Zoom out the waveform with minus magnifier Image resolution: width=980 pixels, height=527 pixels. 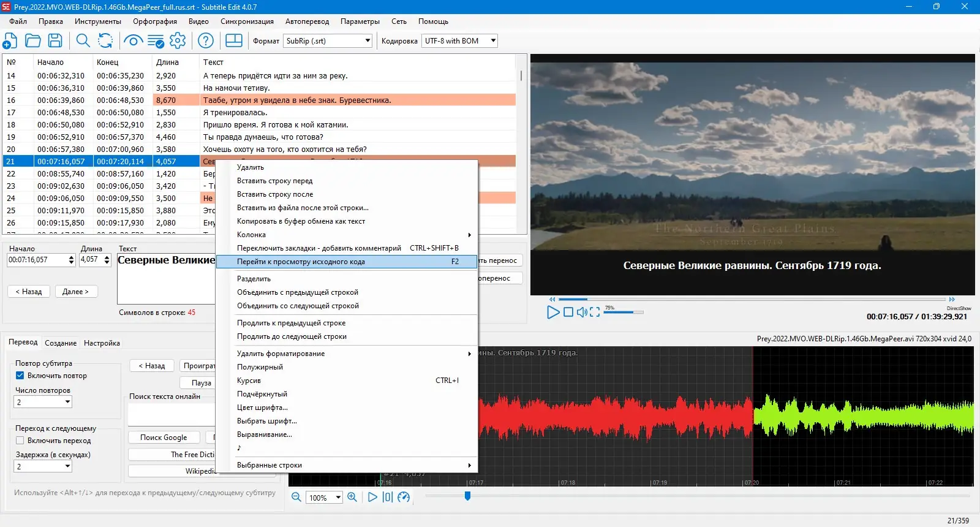(x=296, y=498)
